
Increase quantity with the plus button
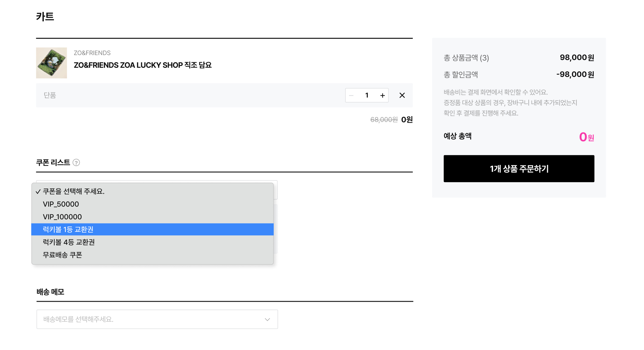coord(382,95)
